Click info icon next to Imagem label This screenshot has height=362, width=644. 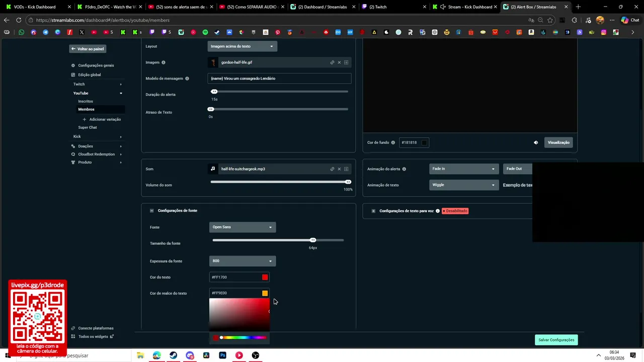164,62
